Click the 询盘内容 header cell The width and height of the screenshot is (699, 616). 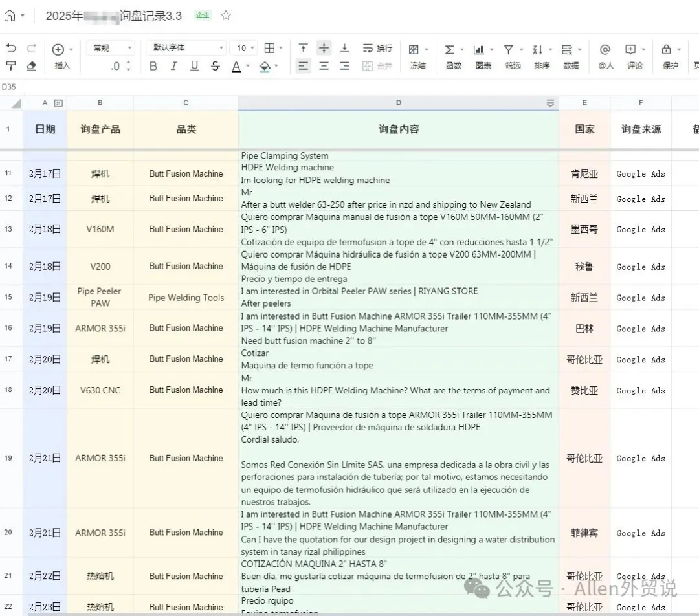point(399,129)
